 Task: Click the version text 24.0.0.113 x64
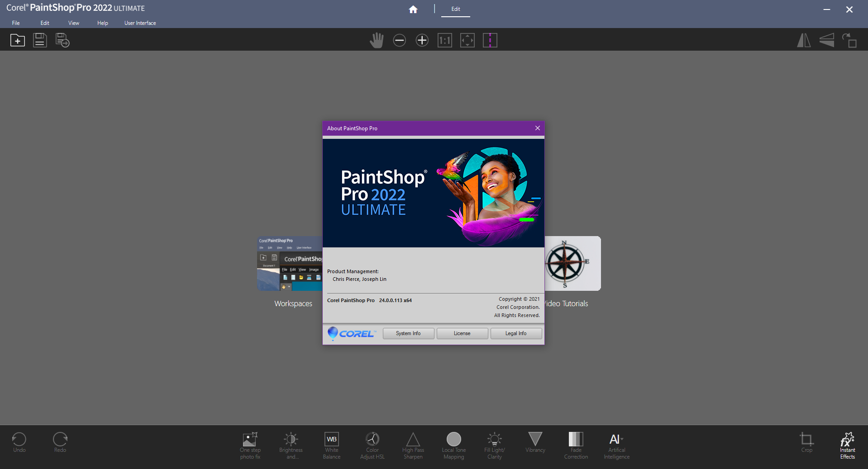coord(396,300)
